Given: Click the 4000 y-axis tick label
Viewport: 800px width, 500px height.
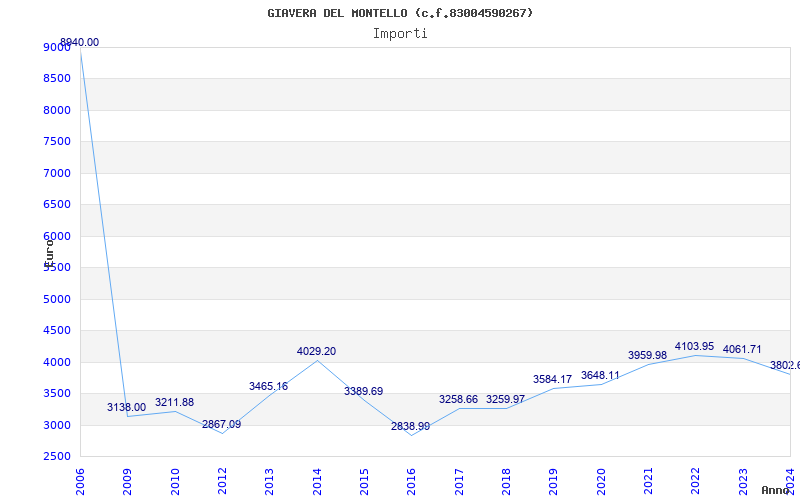Looking at the screenshot, I should pyautogui.click(x=57, y=362).
